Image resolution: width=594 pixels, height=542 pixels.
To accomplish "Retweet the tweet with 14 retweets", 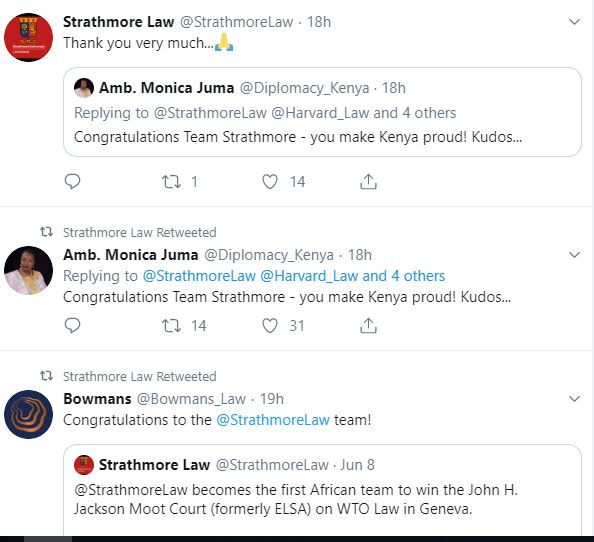I will pos(171,326).
